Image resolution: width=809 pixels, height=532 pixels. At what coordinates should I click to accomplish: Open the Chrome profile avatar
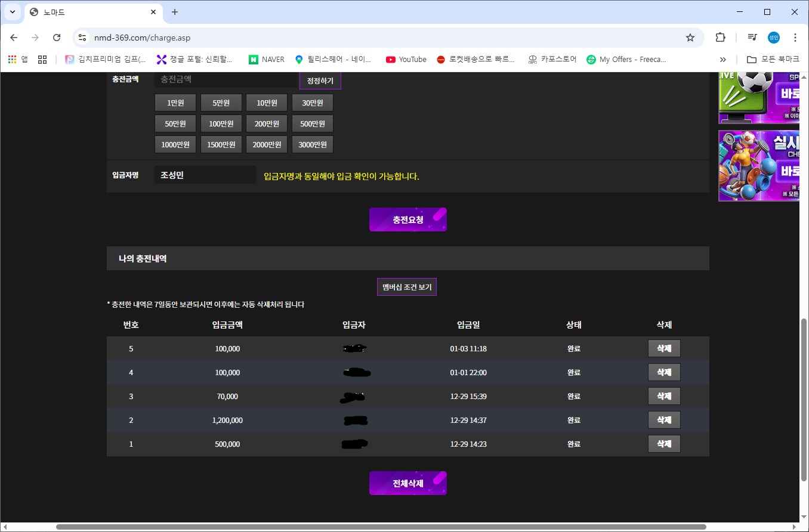pos(774,38)
